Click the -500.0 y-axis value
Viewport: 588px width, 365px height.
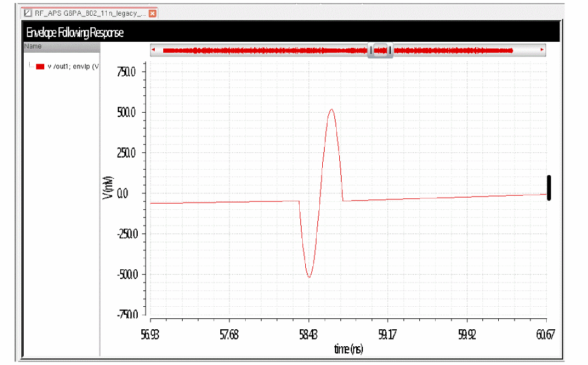coord(127,274)
